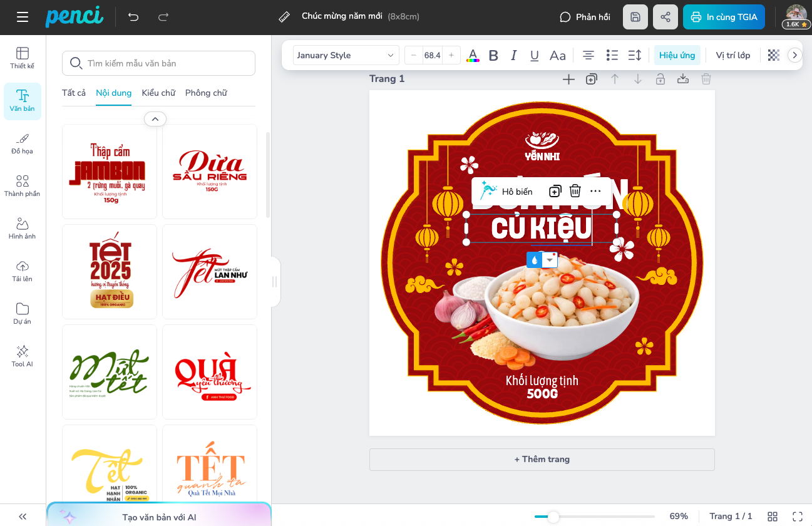This screenshot has width=812, height=526.
Task: Click the text template search field
Action: tap(159, 63)
